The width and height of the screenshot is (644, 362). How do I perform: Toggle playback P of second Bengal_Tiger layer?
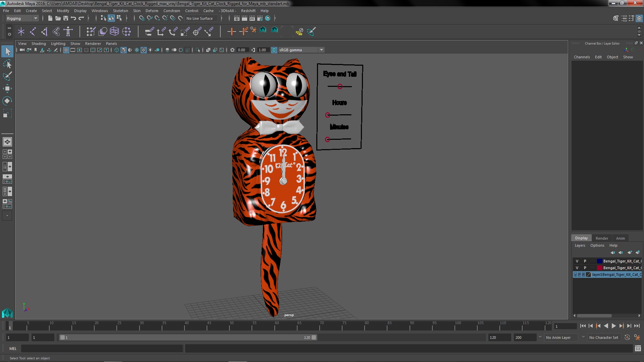[x=585, y=268]
